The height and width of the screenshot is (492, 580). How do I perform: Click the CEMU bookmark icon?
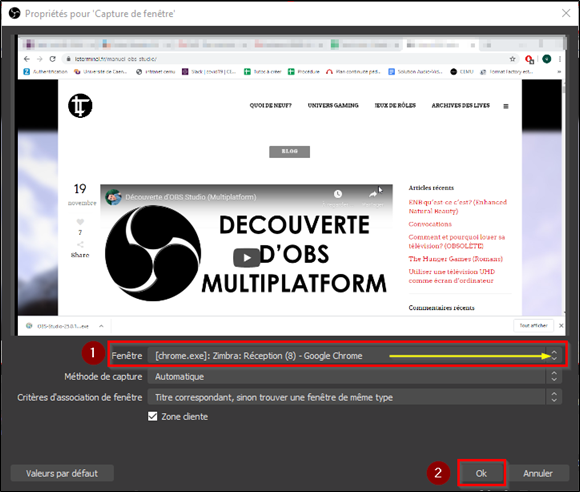pos(453,72)
